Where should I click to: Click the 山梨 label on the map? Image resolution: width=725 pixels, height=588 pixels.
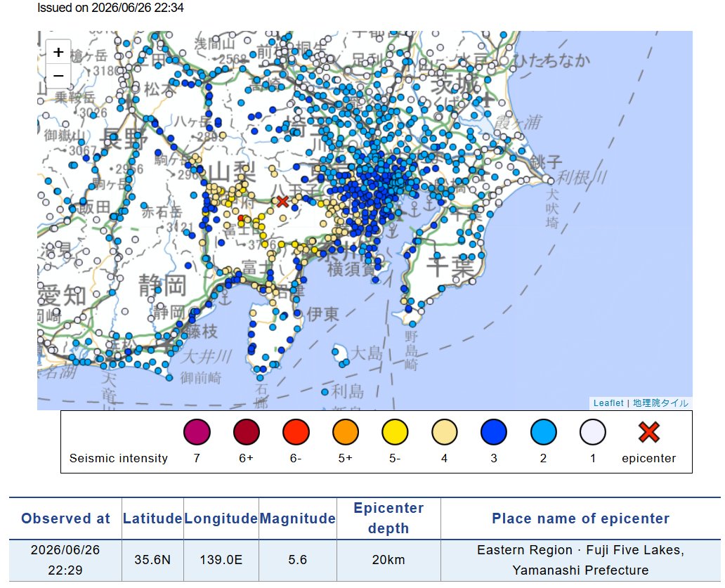(x=232, y=173)
